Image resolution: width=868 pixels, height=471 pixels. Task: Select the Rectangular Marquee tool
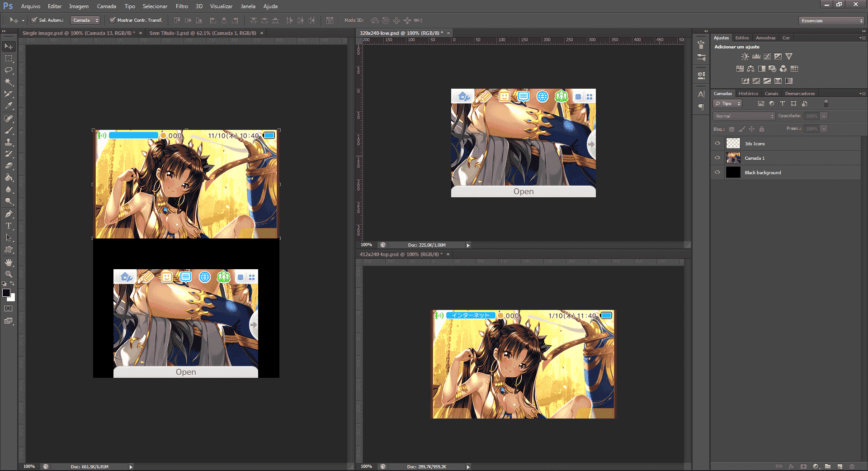9,58
